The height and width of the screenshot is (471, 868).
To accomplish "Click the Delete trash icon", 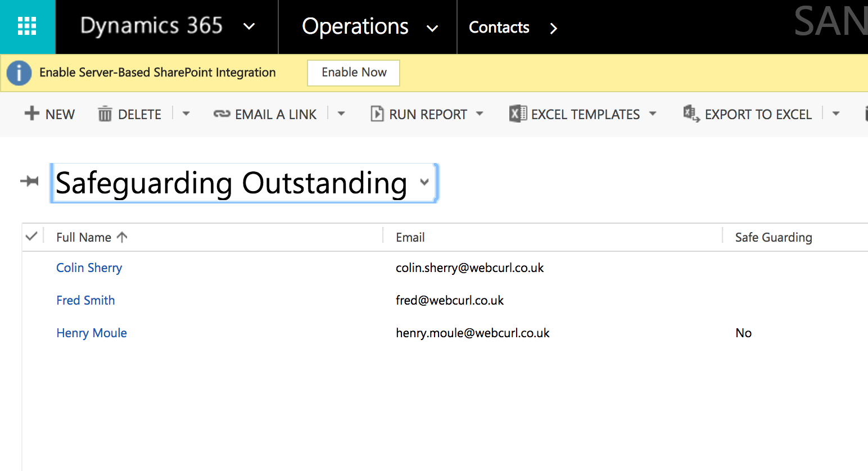I will pyautogui.click(x=105, y=114).
